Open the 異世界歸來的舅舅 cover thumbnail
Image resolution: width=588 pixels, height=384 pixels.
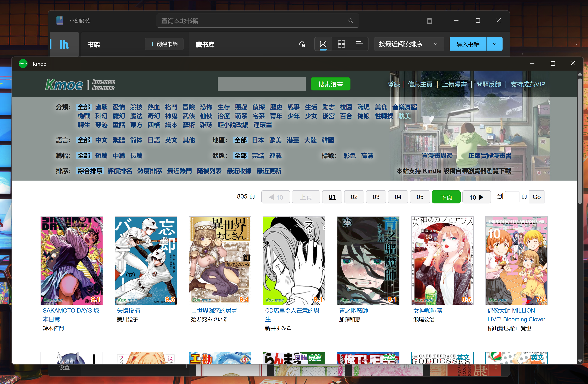(220, 261)
